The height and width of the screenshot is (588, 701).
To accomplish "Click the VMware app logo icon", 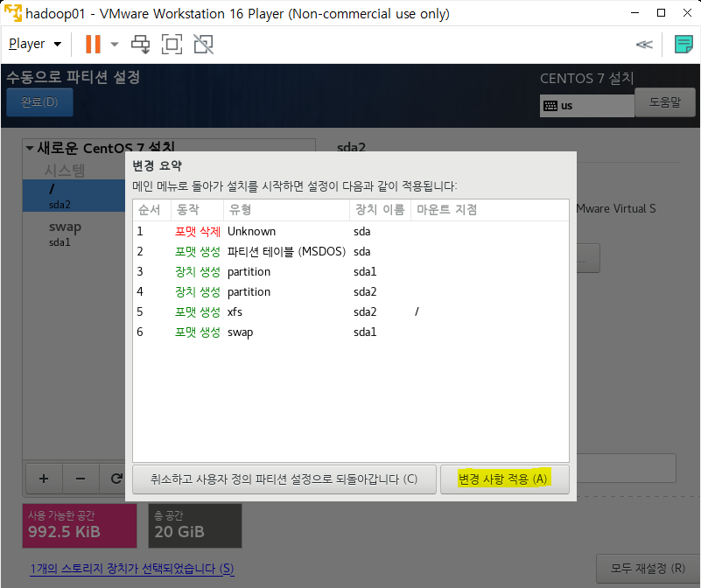I will [13, 13].
